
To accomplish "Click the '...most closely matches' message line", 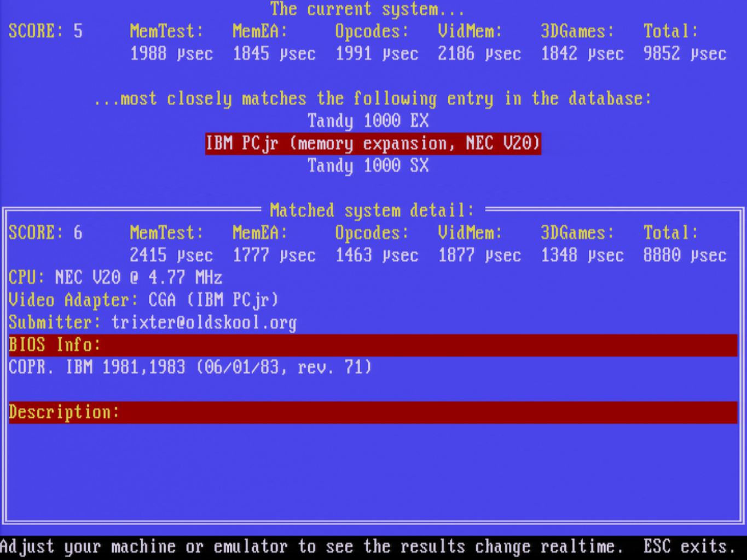I will pyautogui.click(x=373, y=99).
